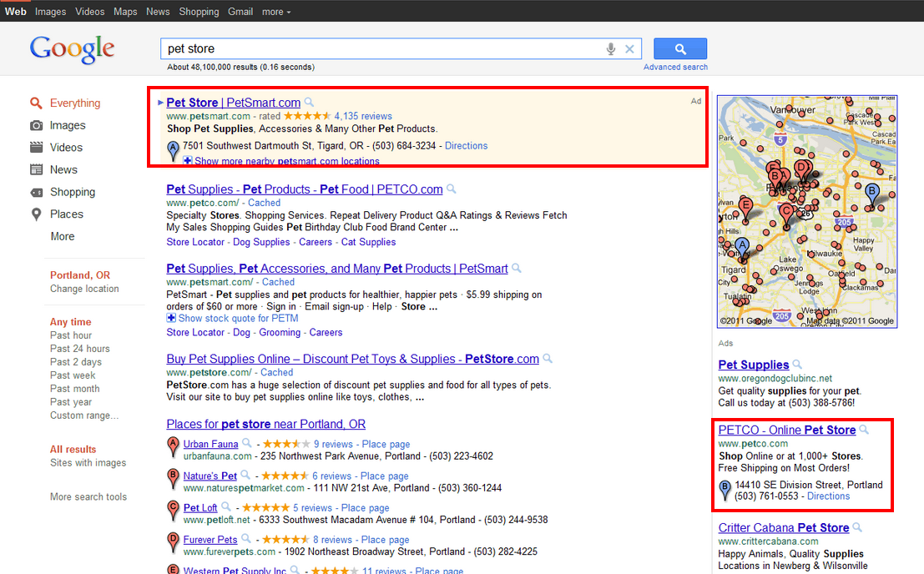Image resolution: width=924 pixels, height=574 pixels.
Task: Preview PetSmart.com ad with magnifier icon
Action: point(309,103)
